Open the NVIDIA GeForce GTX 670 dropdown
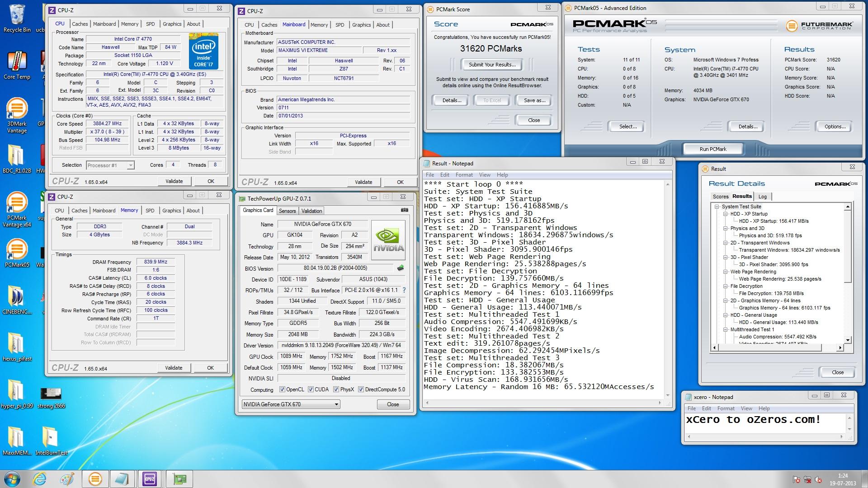The height and width of the screenshot is (488, 868). tap(291, 404)
